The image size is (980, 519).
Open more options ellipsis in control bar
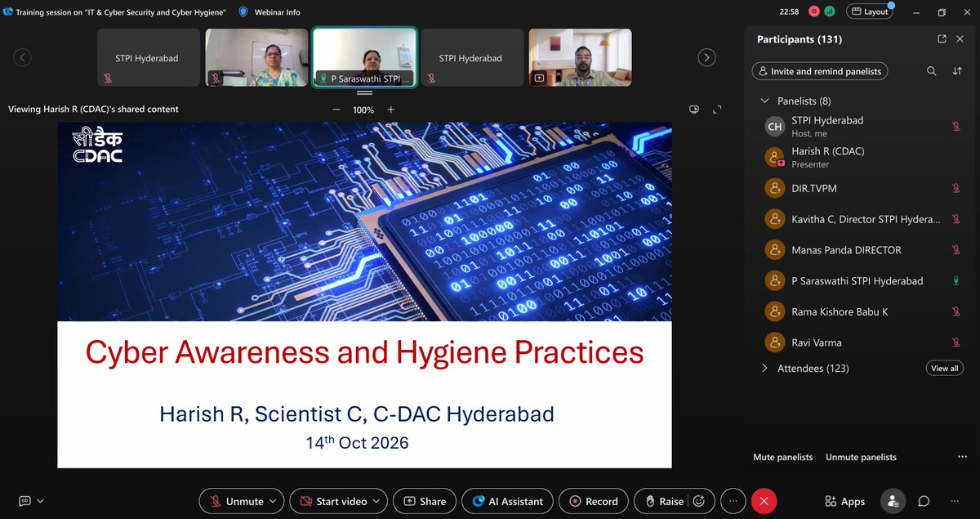click(x=733, y=501)
